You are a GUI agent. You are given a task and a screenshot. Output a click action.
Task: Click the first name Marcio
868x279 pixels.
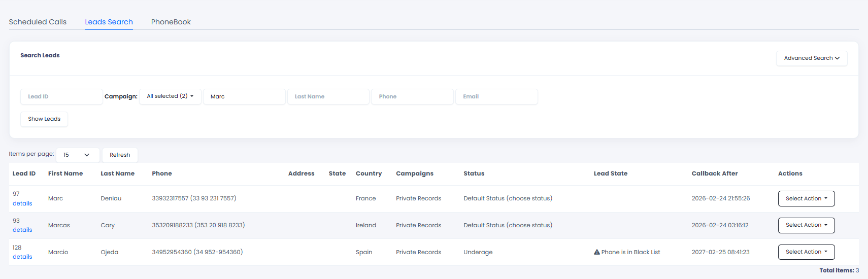[58, 252]
